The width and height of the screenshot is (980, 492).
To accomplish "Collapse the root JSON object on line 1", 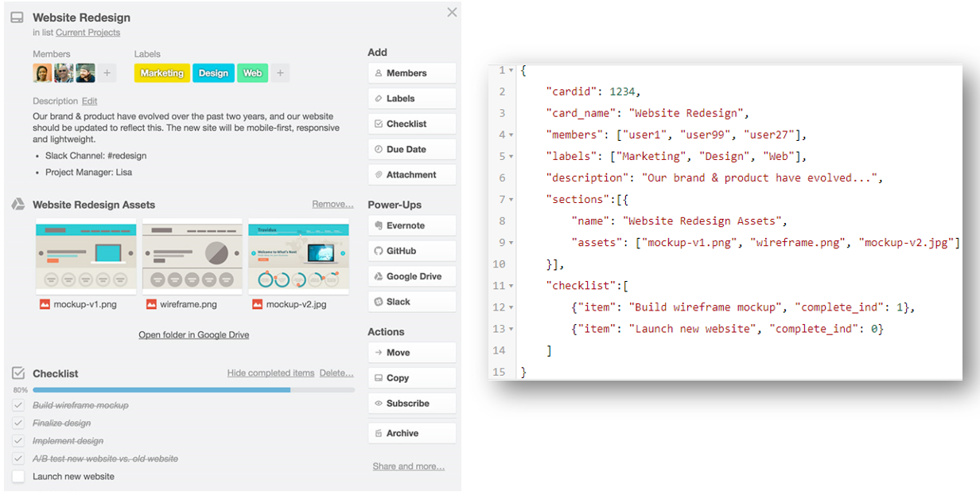I will click(511, 71).
